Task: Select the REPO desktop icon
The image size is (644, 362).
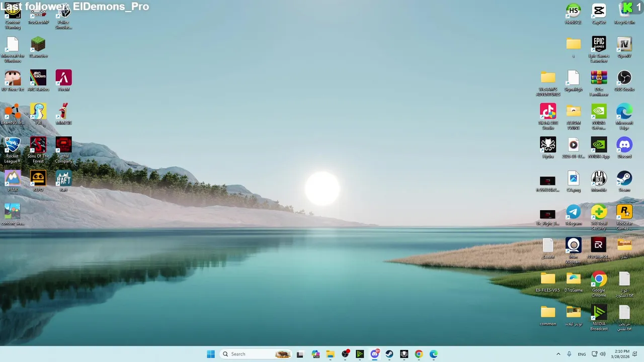Action: (38, 182)
